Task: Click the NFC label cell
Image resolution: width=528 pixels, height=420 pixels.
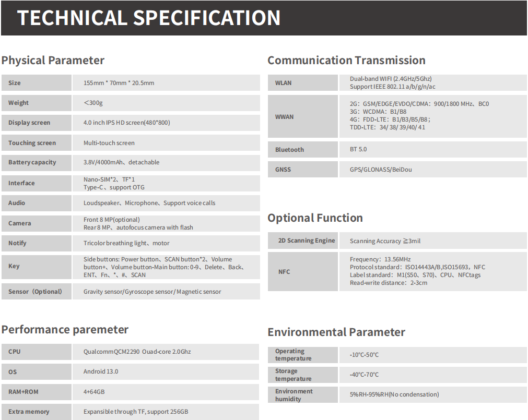Action: [284, 272]
